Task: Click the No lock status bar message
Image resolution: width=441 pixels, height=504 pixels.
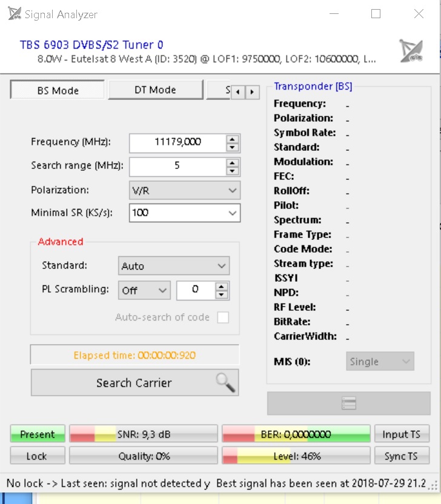Action: 108,483
